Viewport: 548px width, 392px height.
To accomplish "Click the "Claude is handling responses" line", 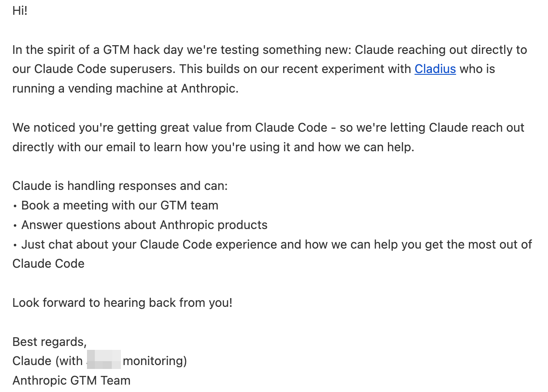I will (x=120, y=186).
